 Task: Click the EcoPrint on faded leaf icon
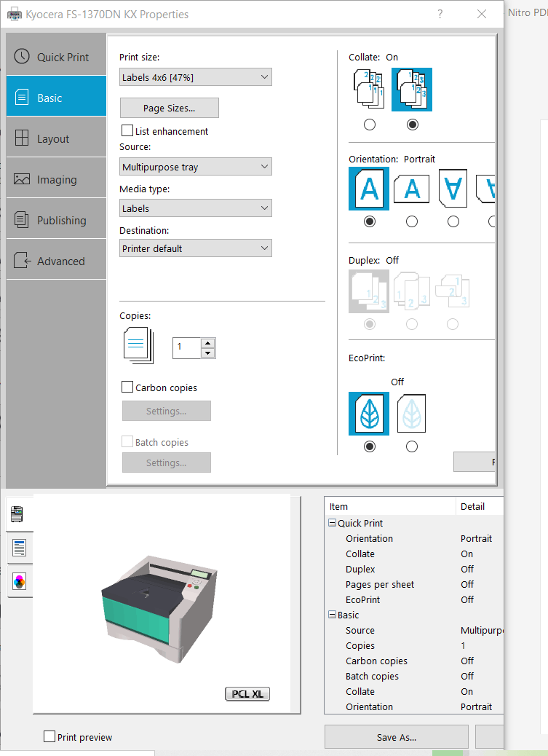click(x=411, y=413)
